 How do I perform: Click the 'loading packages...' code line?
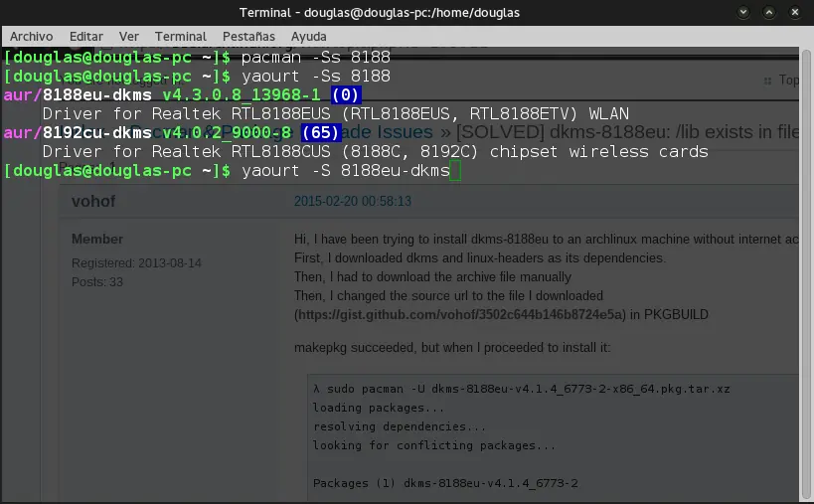coord(379,408)
